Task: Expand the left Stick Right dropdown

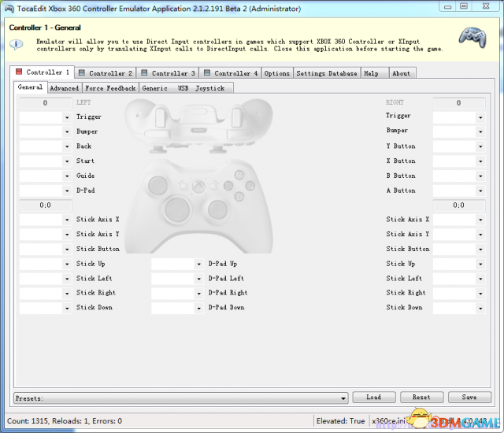Action: click(67, 294)
